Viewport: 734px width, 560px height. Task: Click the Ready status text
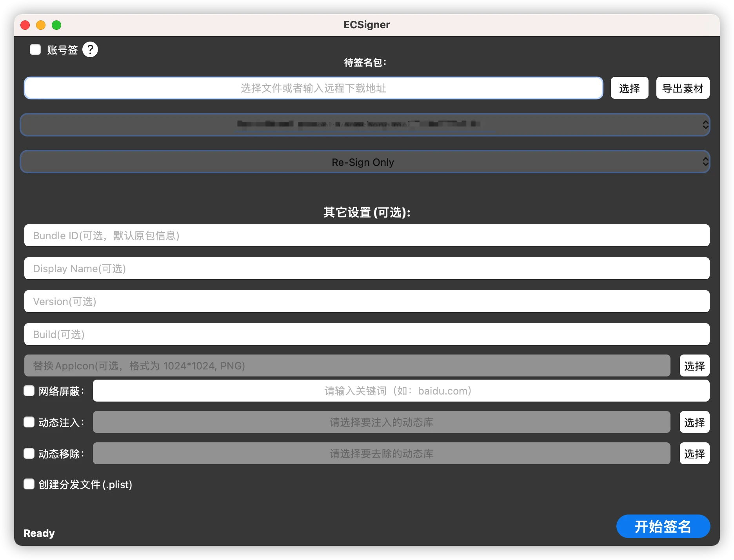click(x=39, y=533)
